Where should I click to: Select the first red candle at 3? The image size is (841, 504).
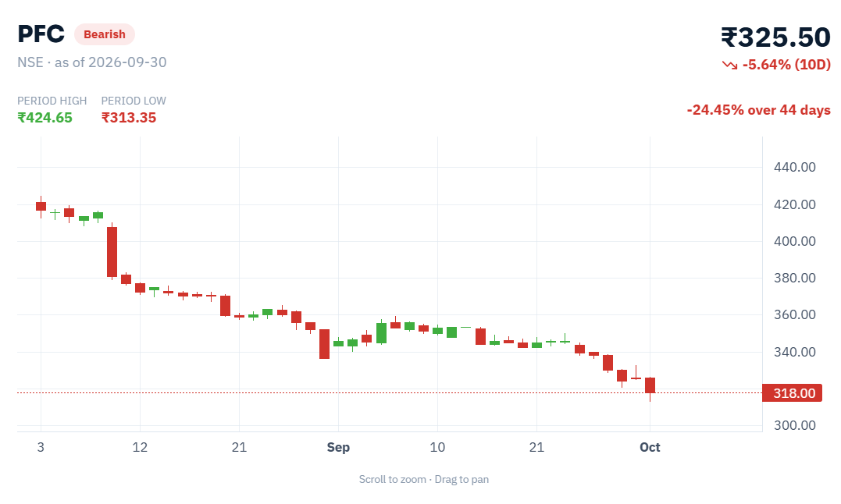pos(41,207)
